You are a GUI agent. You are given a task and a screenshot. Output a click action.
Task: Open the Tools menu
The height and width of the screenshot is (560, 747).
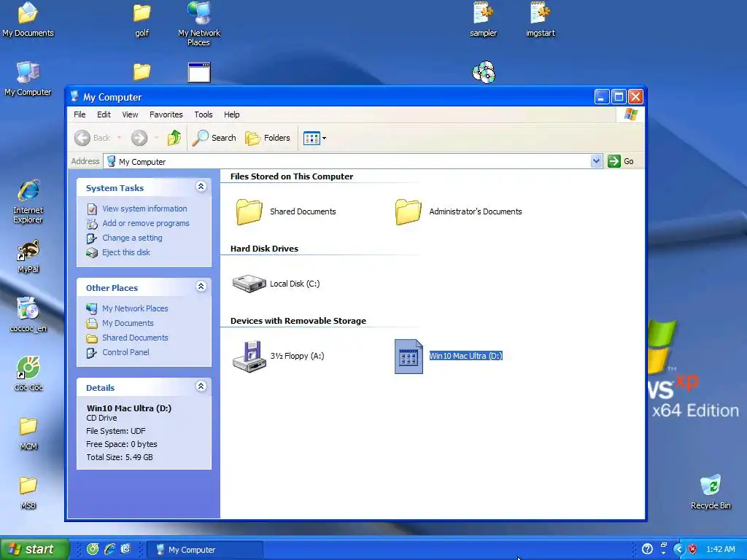204,114
